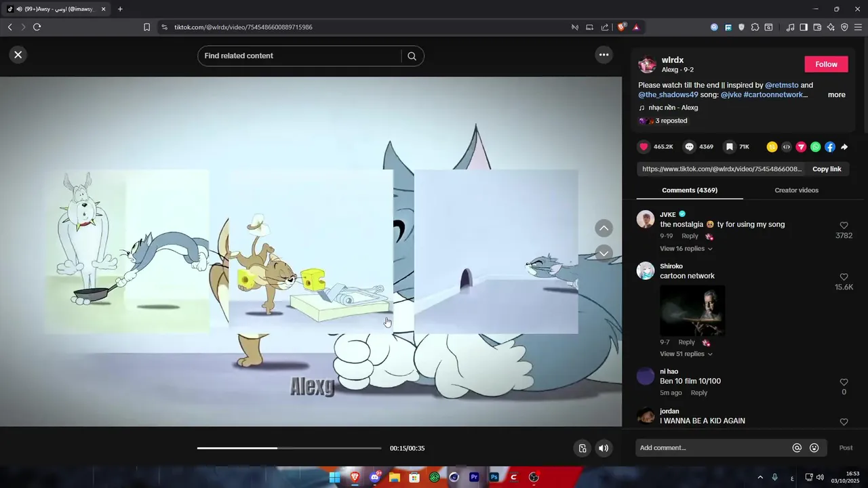This screenshot has width=868, height=488.
Task: Reply to Shiroko's comment
Action: [x=686, y=342]
